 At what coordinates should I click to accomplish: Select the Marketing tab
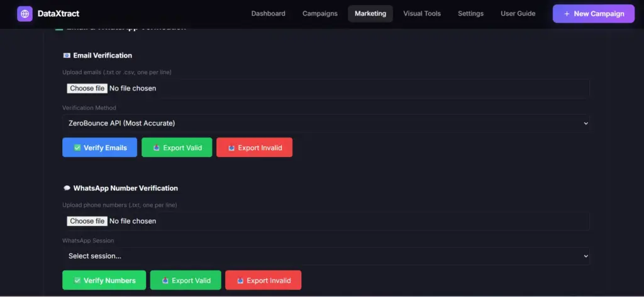[370, 14]
